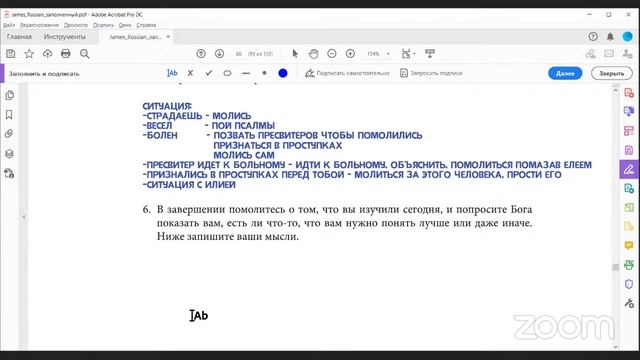Click 'Ниже запишите ваши мысли.' line
Image resolution: width=640 pixels, height=360 pixels.
coord(228,237)
